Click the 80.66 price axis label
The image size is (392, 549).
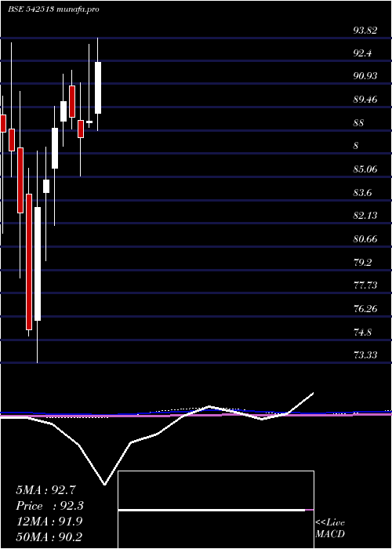pos(365,239)
